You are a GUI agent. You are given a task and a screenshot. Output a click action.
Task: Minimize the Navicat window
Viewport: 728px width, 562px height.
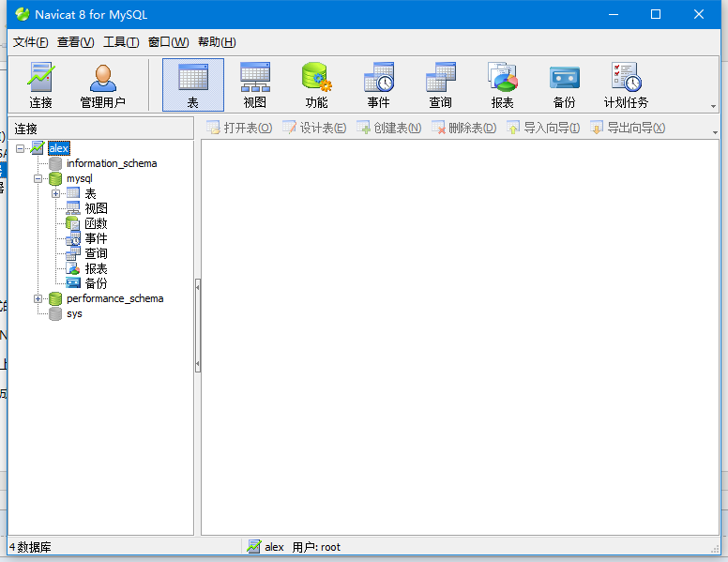[614, 14]
